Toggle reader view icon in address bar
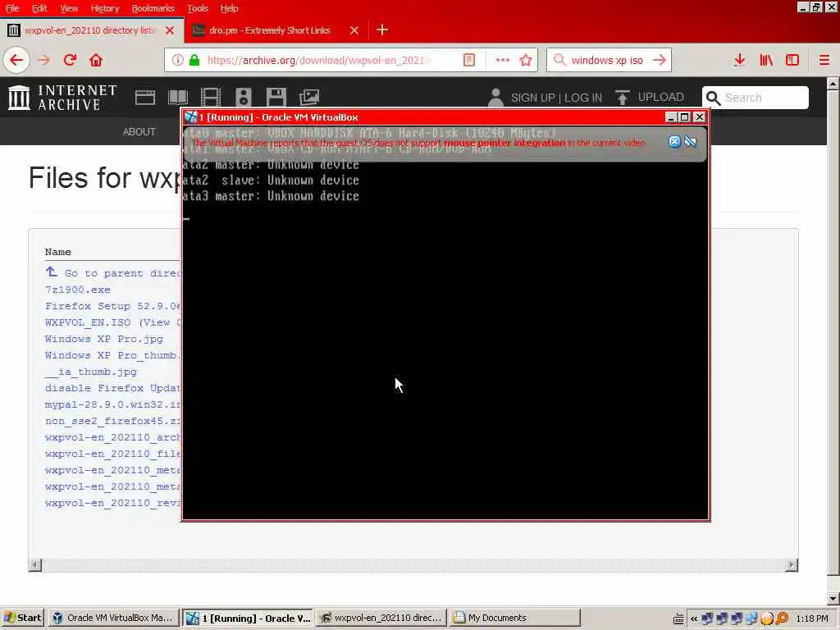The height and width of the screenshot is (630, 840). coord(468,60)
